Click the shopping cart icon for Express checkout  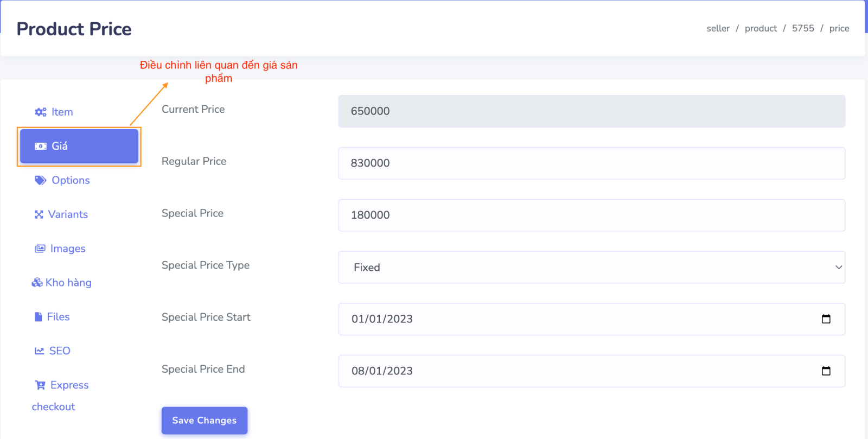point(40,385)
